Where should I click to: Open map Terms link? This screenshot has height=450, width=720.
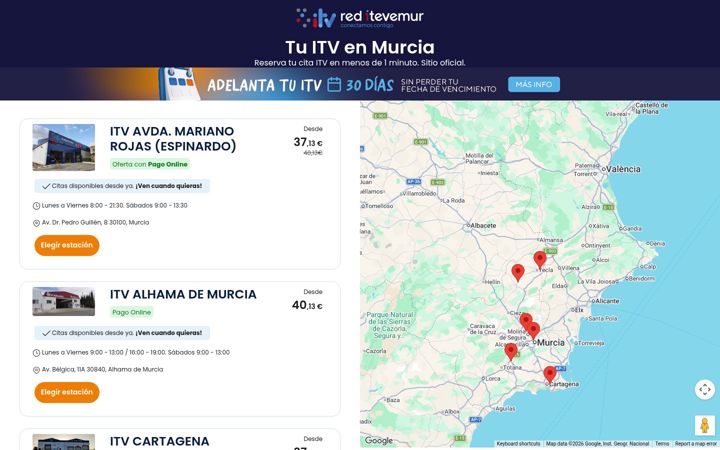point(662,444)
